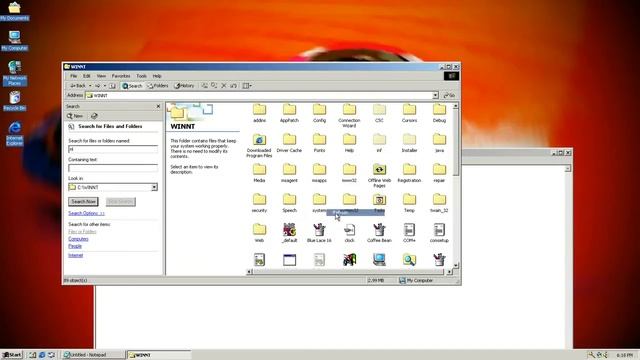Select the Speech folder
Screen dimensions: 640x360
click(x=289, y=203)
